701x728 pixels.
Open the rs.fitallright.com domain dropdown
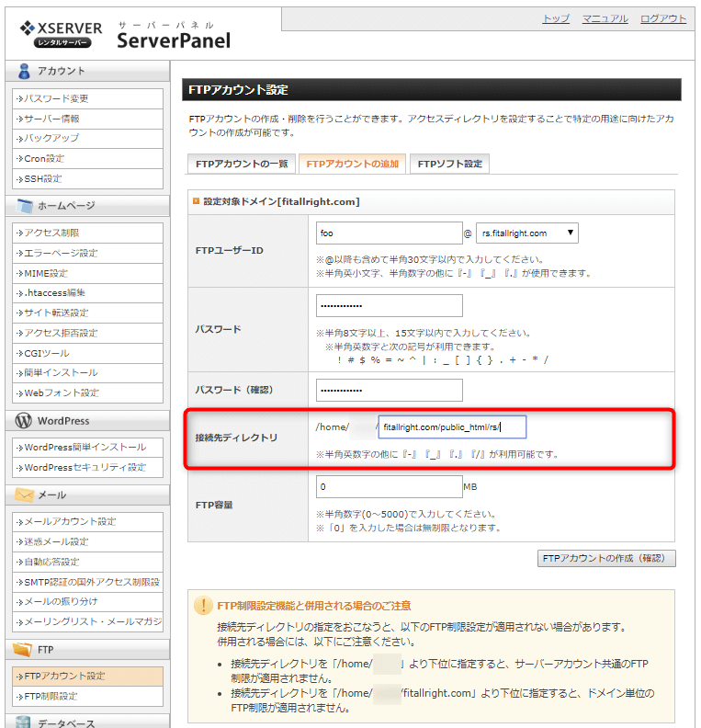pyautogui.click(x=526, y=233)
